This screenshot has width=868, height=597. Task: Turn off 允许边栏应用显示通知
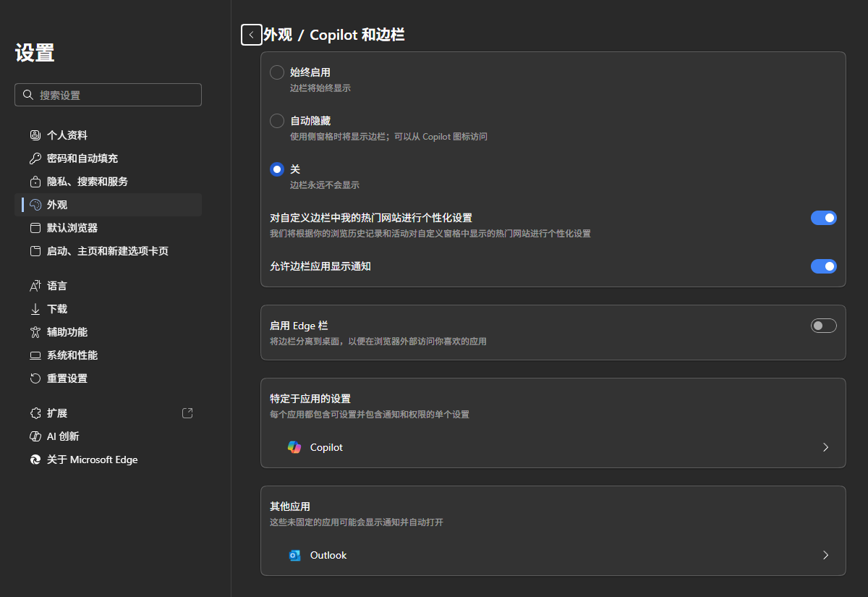pos(824,266)
